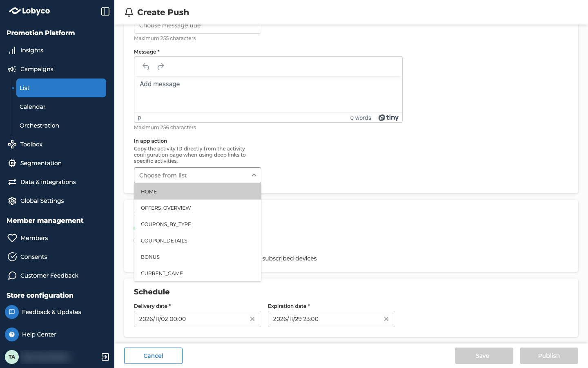The width and height of the screenshot is (588, 368).
Task: Click the Toolbox icon
Action: [x=12, y=144]
